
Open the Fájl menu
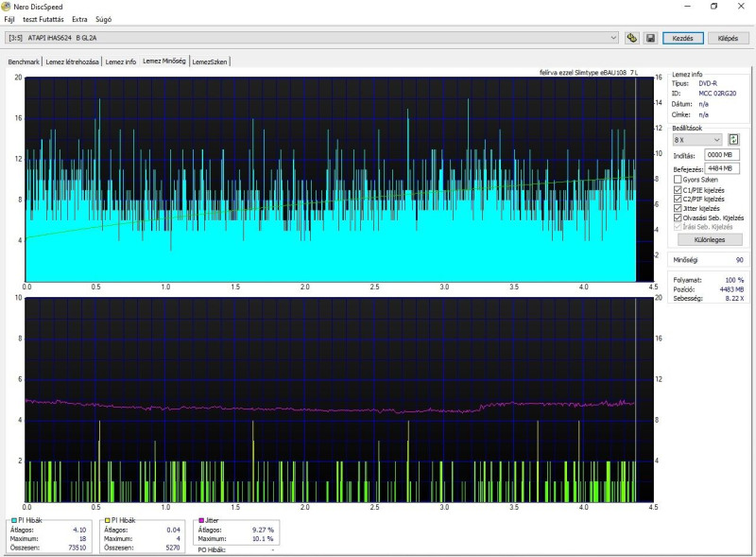(9, 19)
